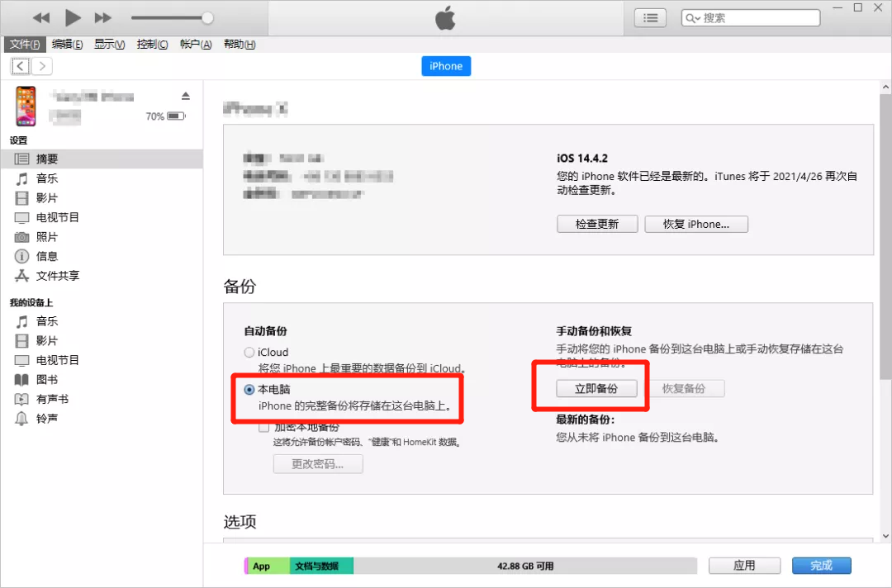Open the 显示(V) menu
The width and height of the screenshot is (892, 588).
109,45
